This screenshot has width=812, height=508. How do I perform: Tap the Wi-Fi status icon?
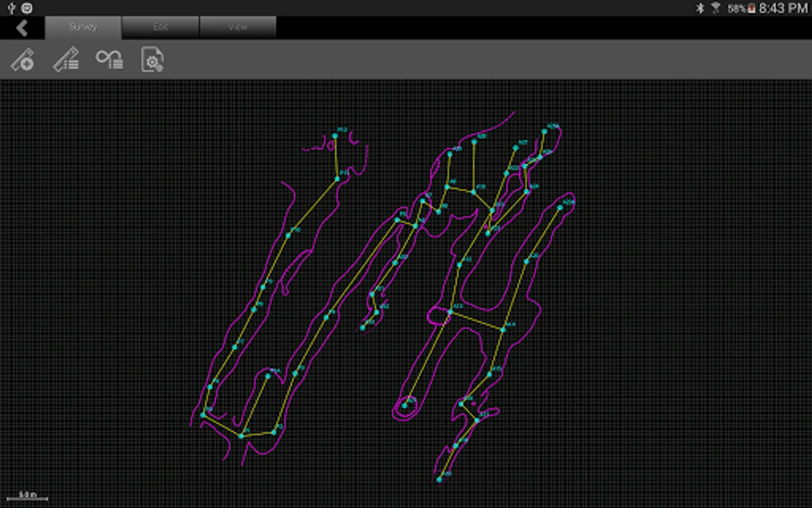point(716,8)
